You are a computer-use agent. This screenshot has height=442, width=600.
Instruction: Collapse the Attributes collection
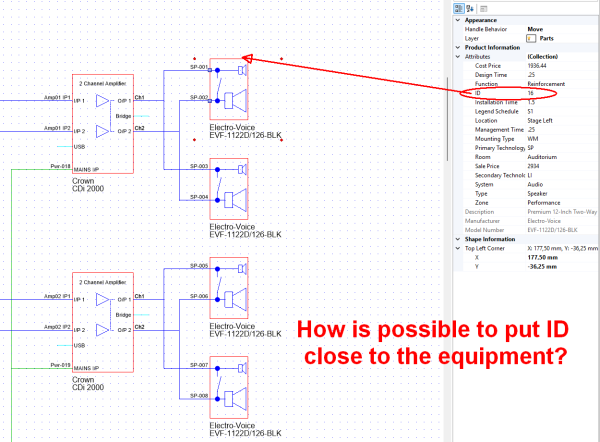click(x=459, y=57)
